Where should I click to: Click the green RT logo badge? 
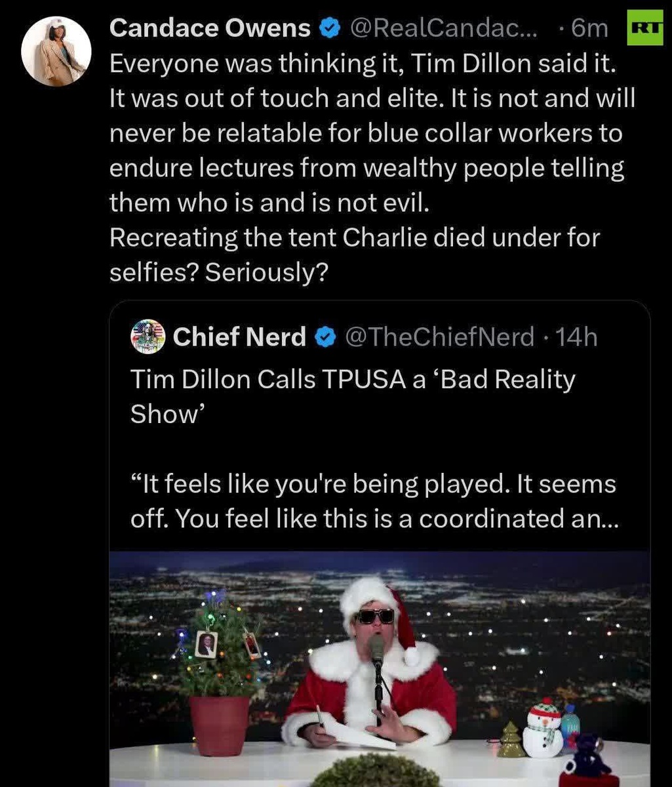645,28
